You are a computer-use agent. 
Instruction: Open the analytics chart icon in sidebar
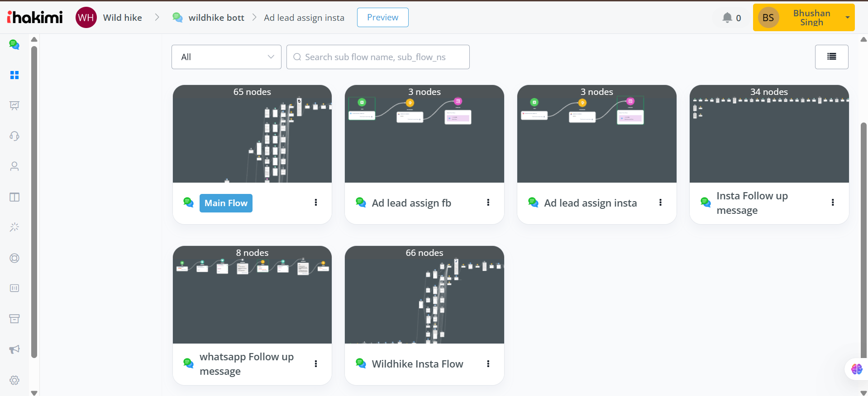pos(14,105)
